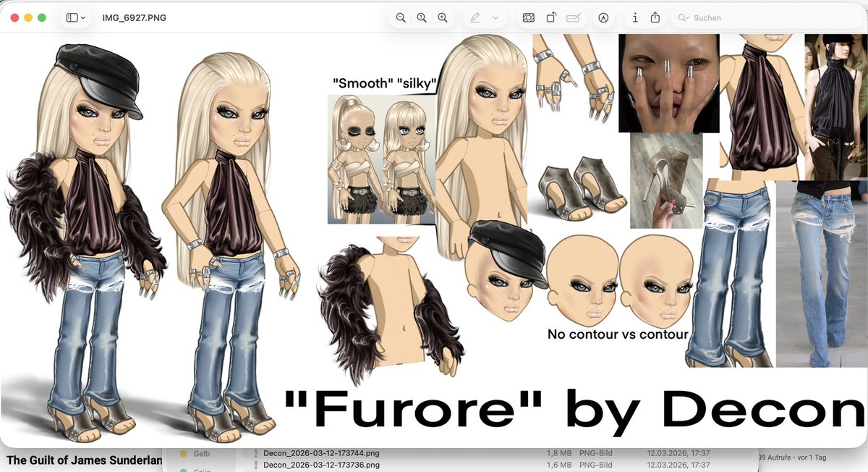Click the 1,6 MB size cell
This screenshot has width=868, height=472.
coord(558,465)
